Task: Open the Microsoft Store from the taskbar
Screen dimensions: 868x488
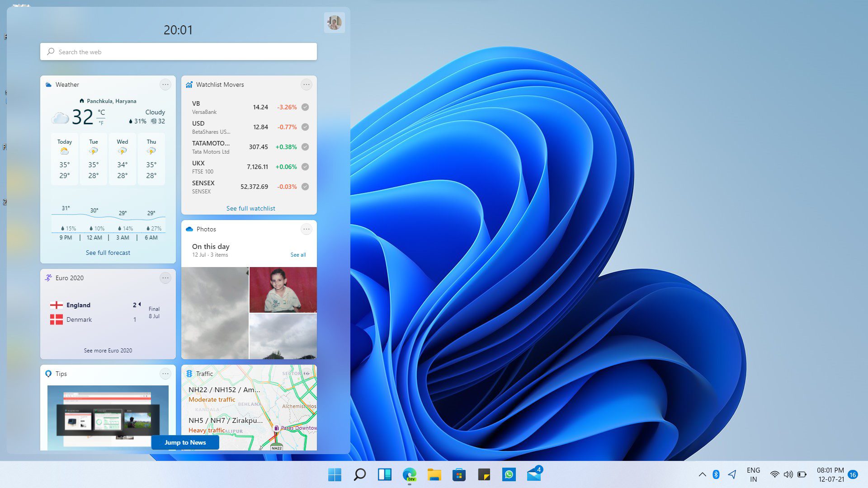Action: (x=458, y=475)
